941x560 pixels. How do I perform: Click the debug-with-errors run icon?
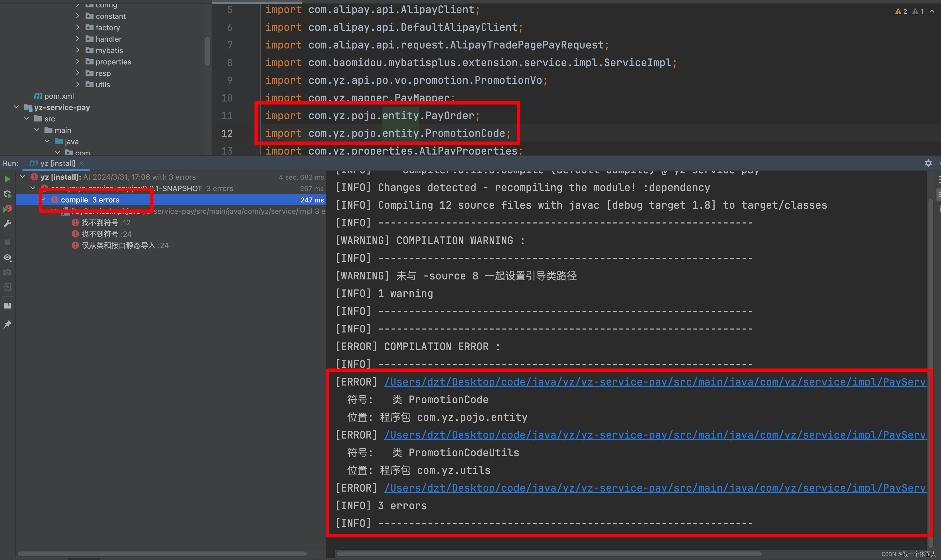point(7,209)
